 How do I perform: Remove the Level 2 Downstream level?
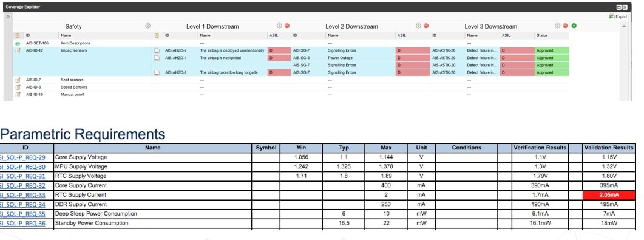[426, 26]
